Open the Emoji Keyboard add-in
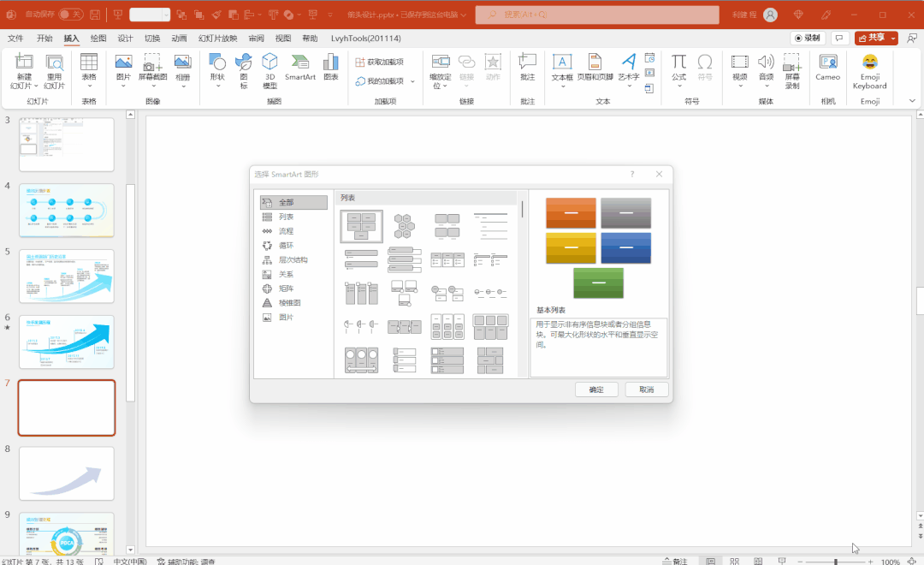Viewport: 924px width, 565px height. coord(870,71)
